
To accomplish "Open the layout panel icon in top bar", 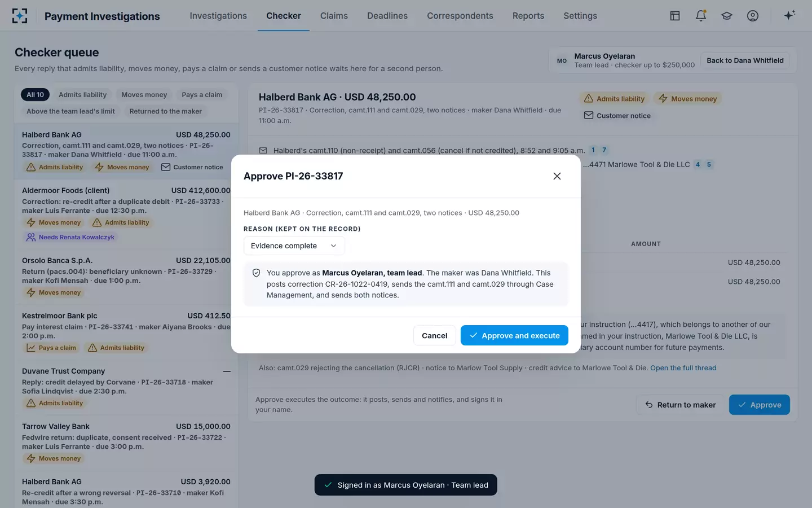I will click(675, 16).
